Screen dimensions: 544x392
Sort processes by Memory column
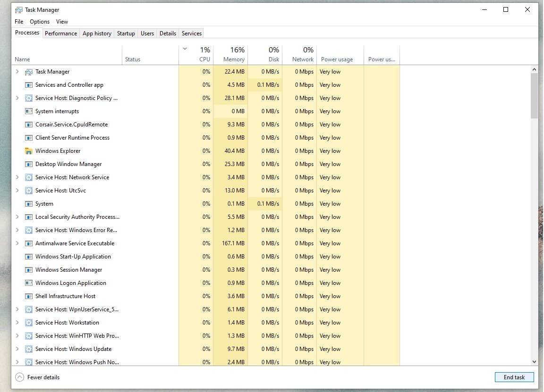(230, 55)
